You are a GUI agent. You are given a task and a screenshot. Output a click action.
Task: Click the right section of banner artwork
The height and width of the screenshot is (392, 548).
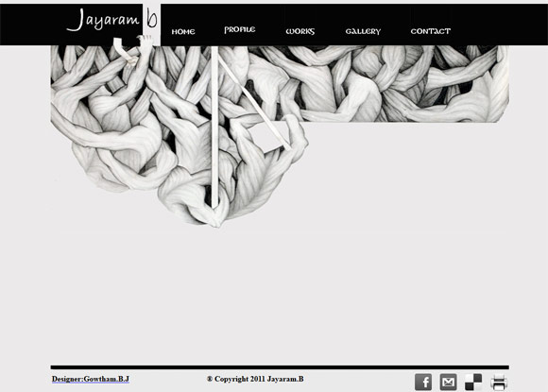[405, 84]
